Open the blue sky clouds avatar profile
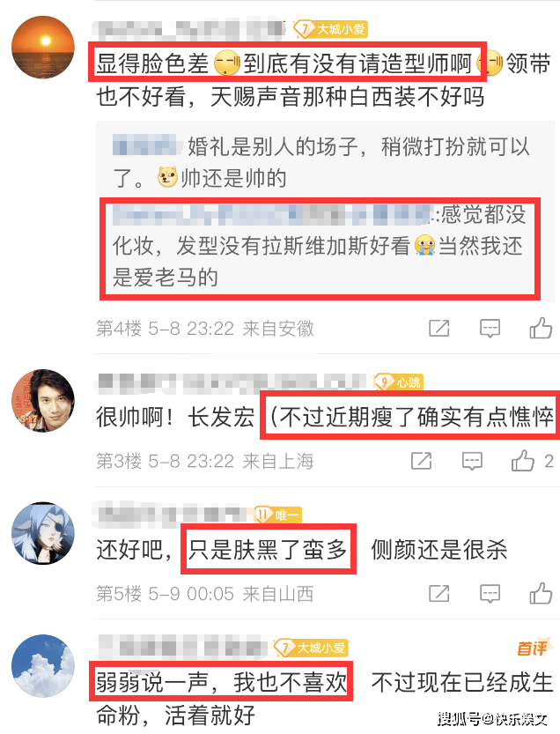Viewport: 560px width, 734px height. 43,666
